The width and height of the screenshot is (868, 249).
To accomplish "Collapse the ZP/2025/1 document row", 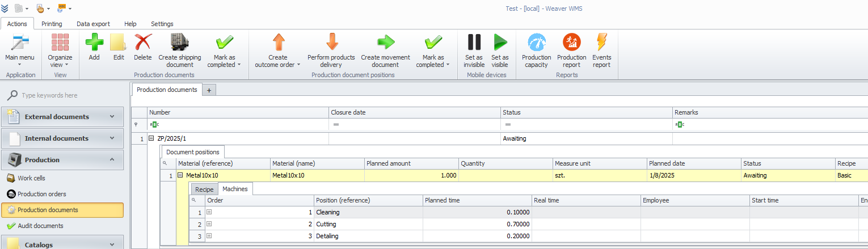I will point(151,138).
